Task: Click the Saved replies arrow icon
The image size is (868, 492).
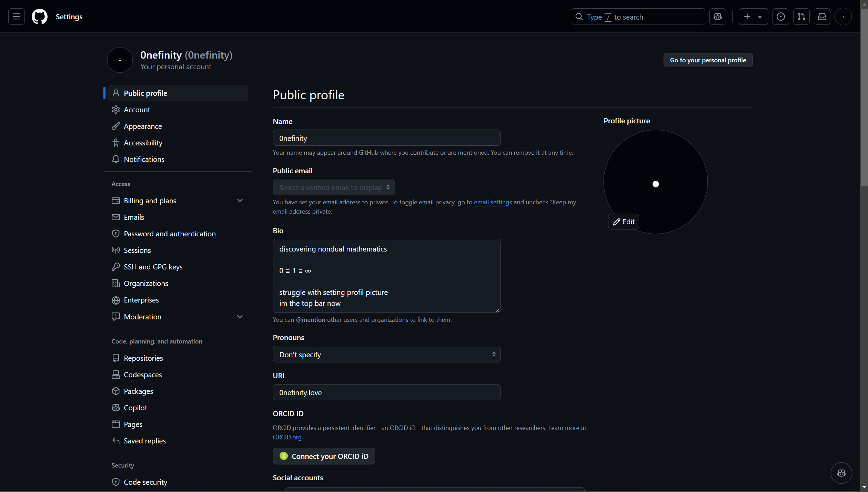Action: 115,441
